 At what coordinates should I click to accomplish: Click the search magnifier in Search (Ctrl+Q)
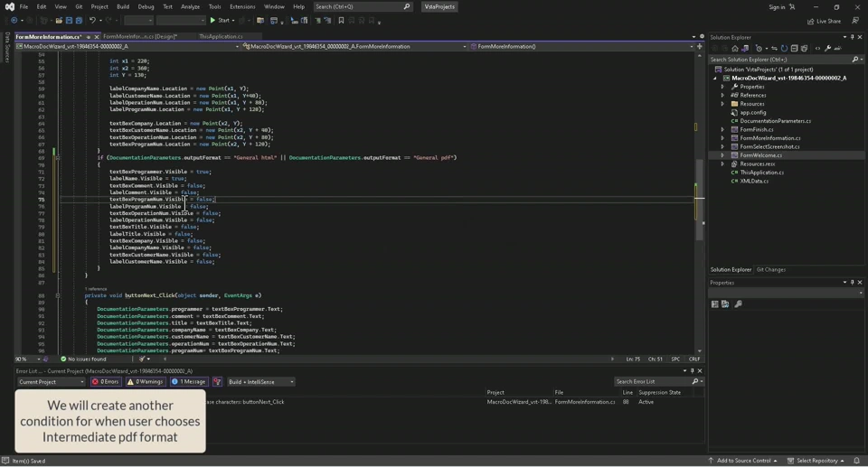(407, 6)
